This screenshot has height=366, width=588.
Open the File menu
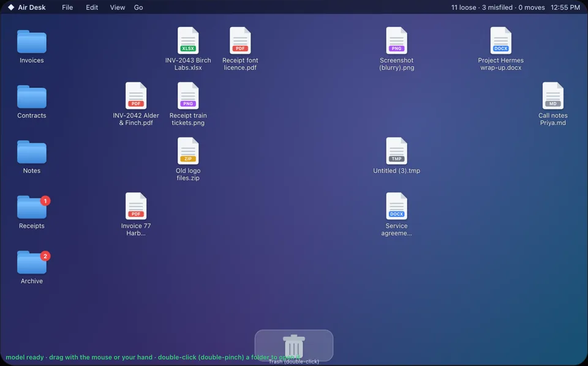coord(67,7)
